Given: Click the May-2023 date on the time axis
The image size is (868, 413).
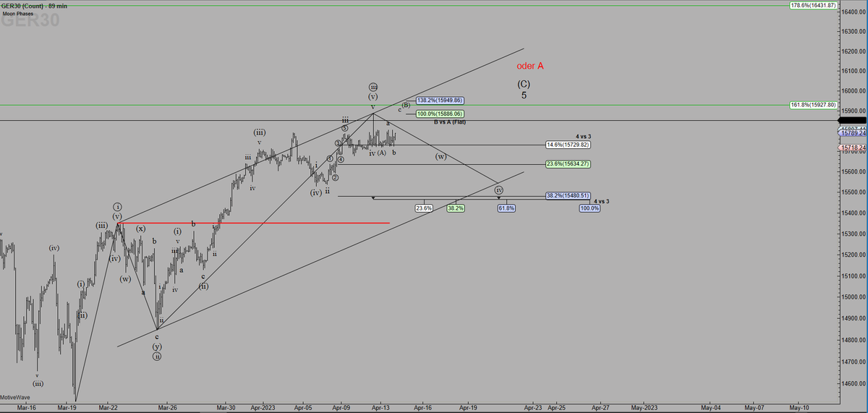Looking at the screenshot, I should click(x=645, y=408).
